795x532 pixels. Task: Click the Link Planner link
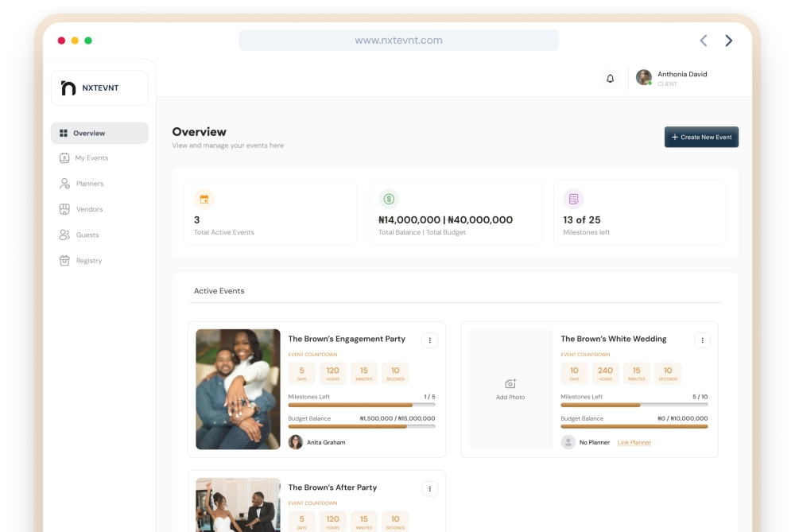coord(634,442)
